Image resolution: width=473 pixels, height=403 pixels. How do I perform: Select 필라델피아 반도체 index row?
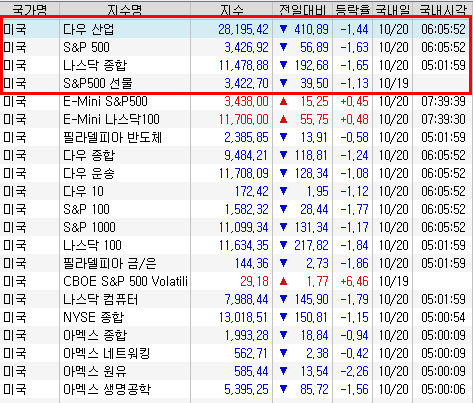(236, 137)
